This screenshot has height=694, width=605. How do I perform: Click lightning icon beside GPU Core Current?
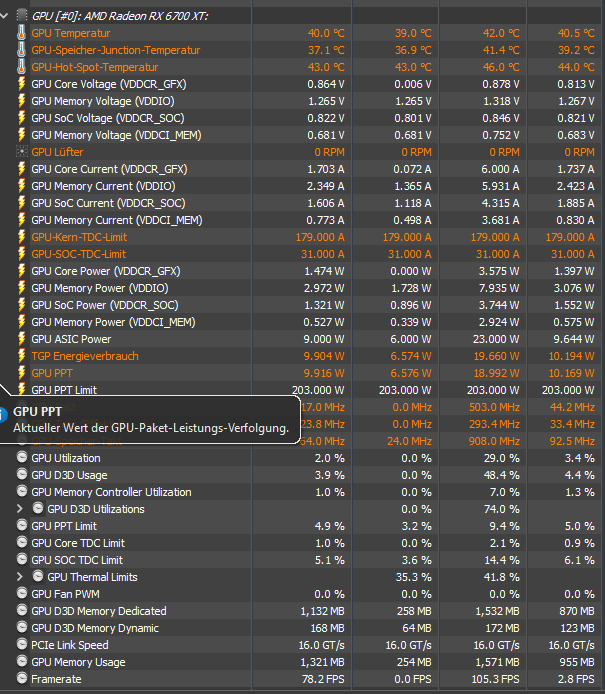point(21,169)
